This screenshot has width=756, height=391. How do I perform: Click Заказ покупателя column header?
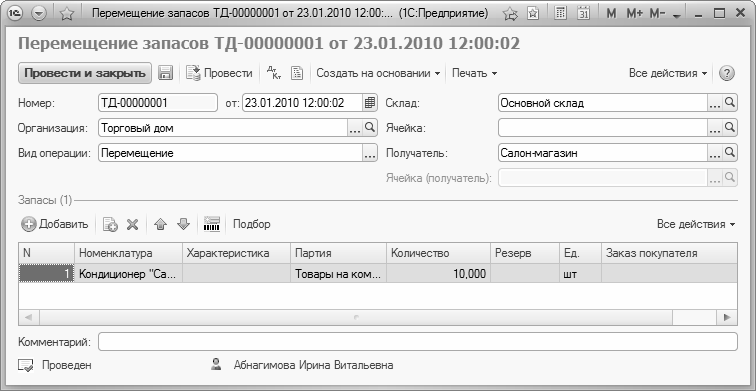tap(669, 253)
